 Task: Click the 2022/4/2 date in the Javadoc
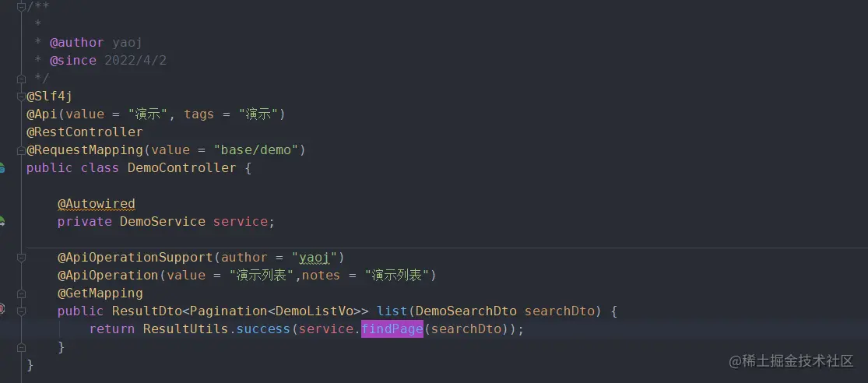135,60
